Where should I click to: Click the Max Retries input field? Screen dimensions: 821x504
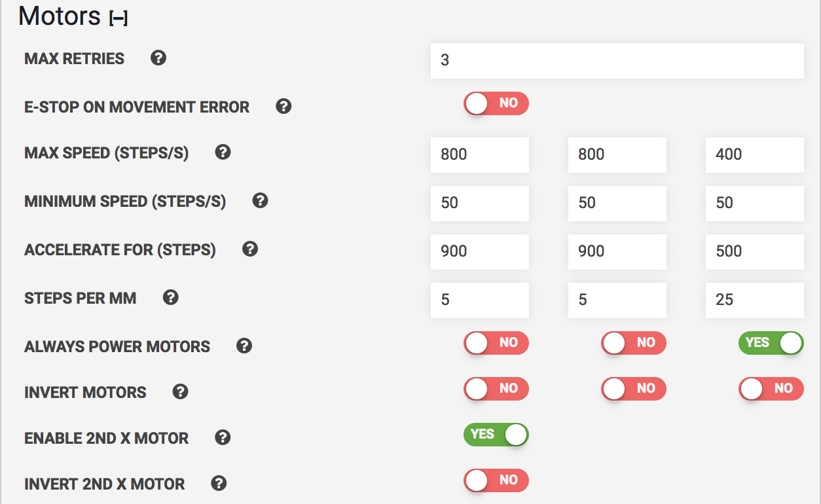tap(617, 61)
